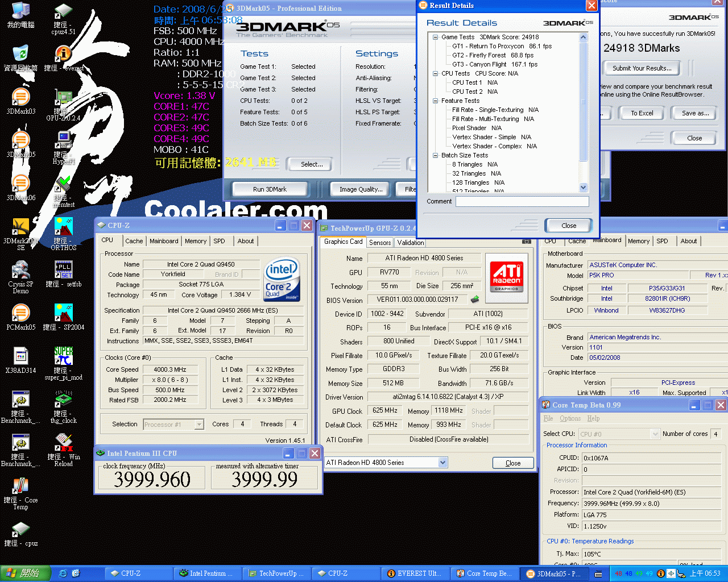The image size is (728, 582).
Task: Launch the everest desktop shortcut
Action: [63, 58]
